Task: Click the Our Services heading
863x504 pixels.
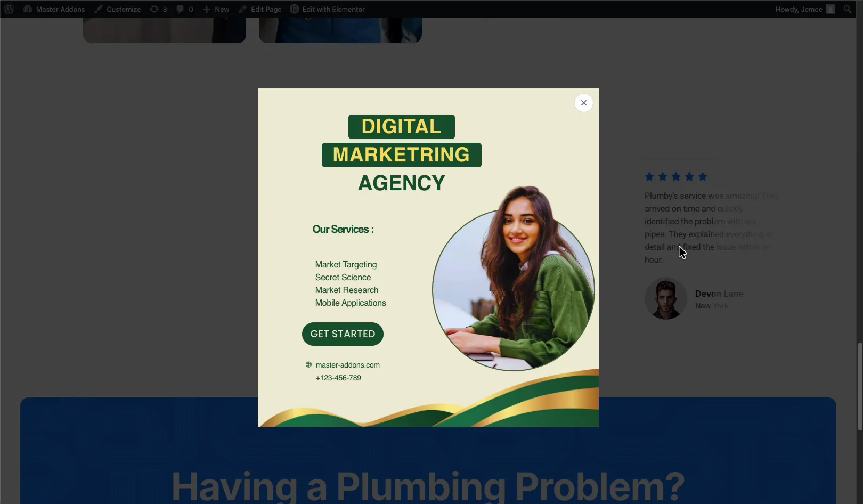Action: 343,229
